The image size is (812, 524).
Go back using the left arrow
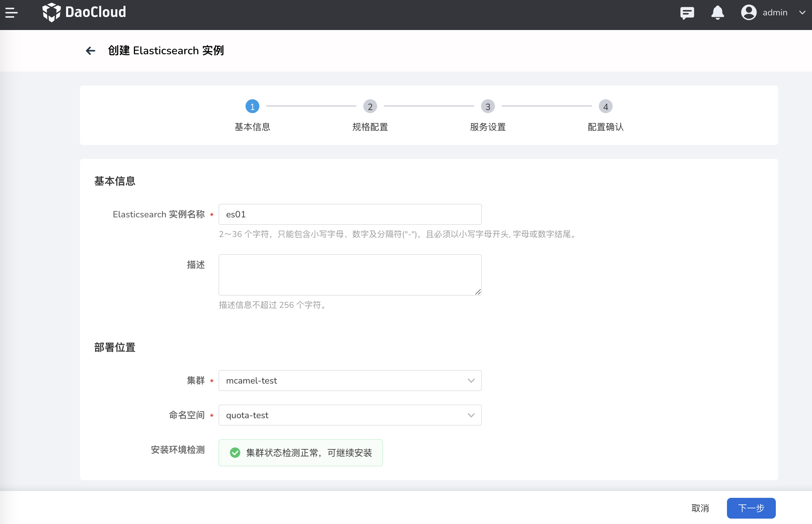point(90,50)
